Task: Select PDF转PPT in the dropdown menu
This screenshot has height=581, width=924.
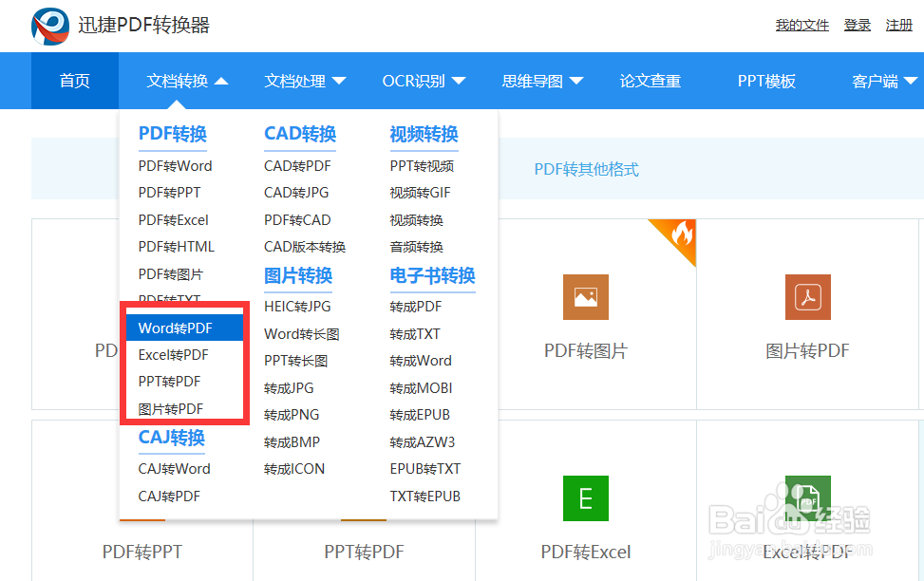Action: tap(169, 193)
